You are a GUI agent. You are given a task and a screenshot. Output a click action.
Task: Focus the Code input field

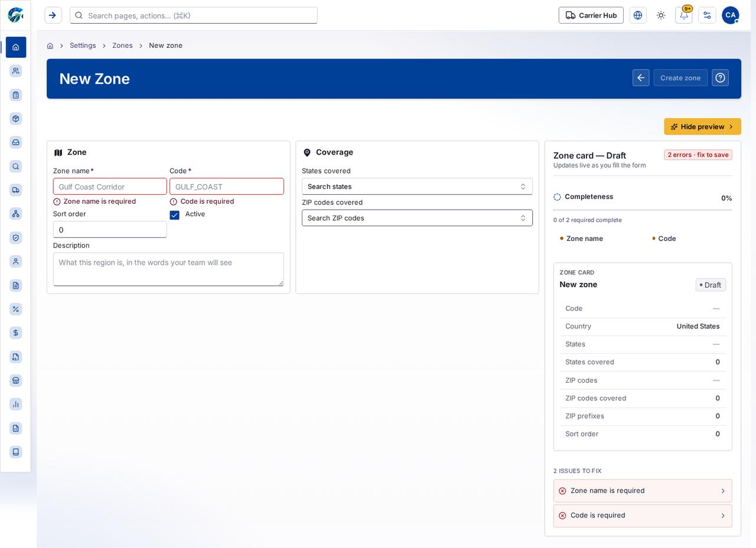pos(227,187)
